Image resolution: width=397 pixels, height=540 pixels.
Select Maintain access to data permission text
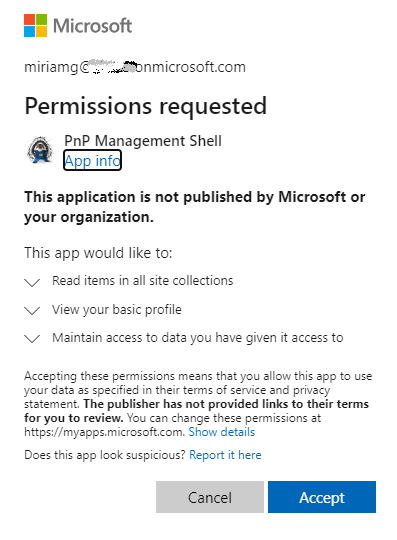coord(198,338)
